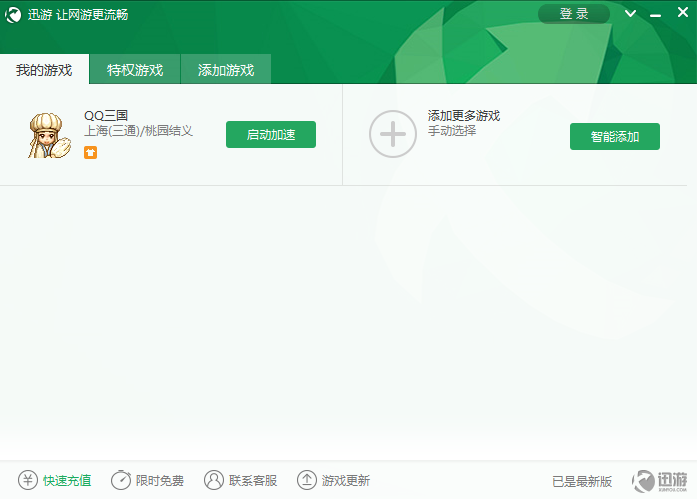
Task: Click the plus circle to add games
Action: [393, 134]
